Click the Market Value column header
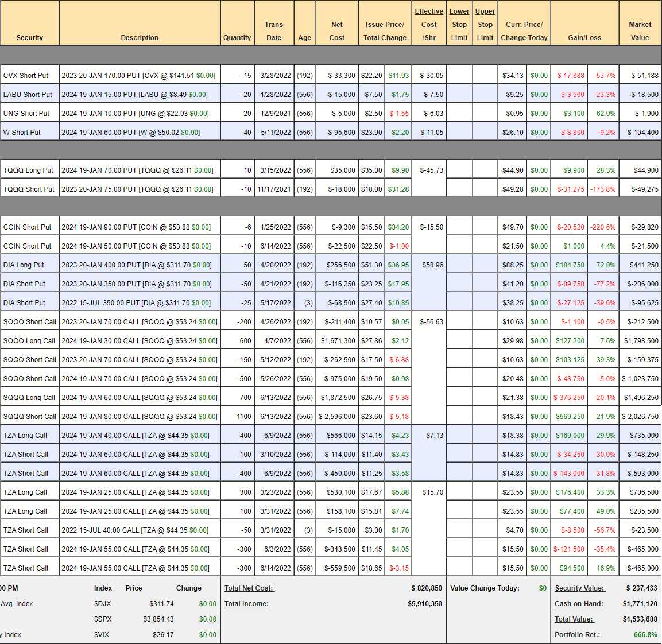 coord(640,31)
